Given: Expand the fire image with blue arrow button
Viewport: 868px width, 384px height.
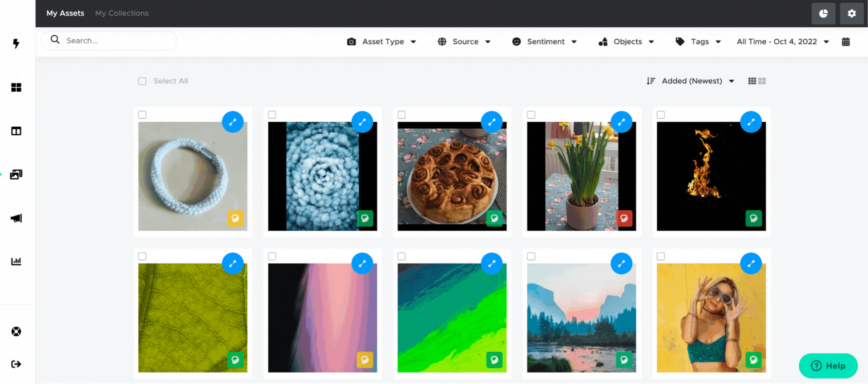Looking at the screenshot, I should coord(751,122).
